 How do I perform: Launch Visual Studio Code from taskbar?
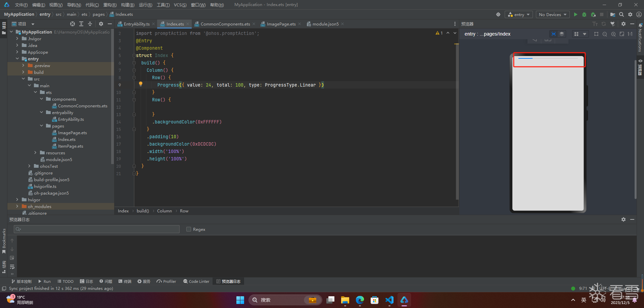coord(389,300)
